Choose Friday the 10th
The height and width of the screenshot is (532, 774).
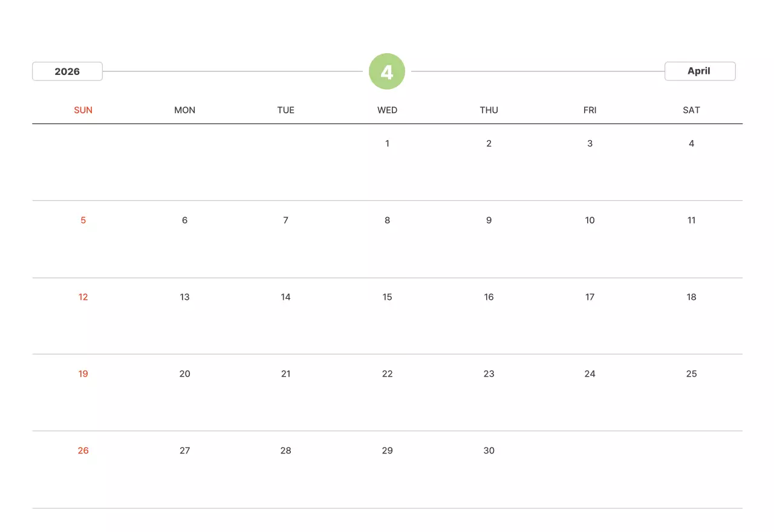pos(590,220)
